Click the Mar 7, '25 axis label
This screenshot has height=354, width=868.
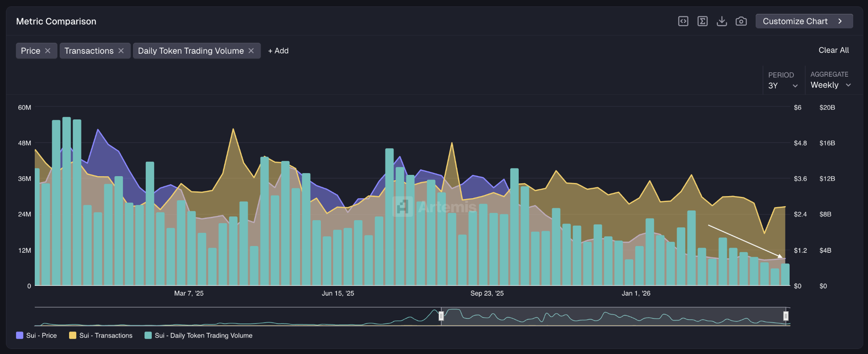pyautogui.click(x=189, y=293)
